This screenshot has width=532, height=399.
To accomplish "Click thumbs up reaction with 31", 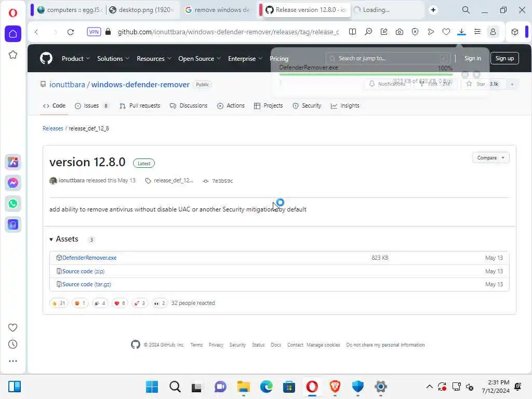I will click(x=59, y=303).
